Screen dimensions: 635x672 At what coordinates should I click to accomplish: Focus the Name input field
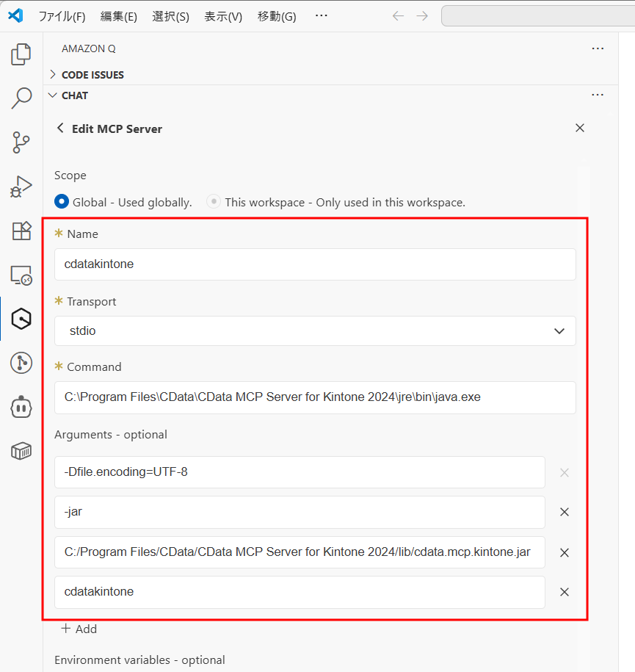(x=315, y=264)
